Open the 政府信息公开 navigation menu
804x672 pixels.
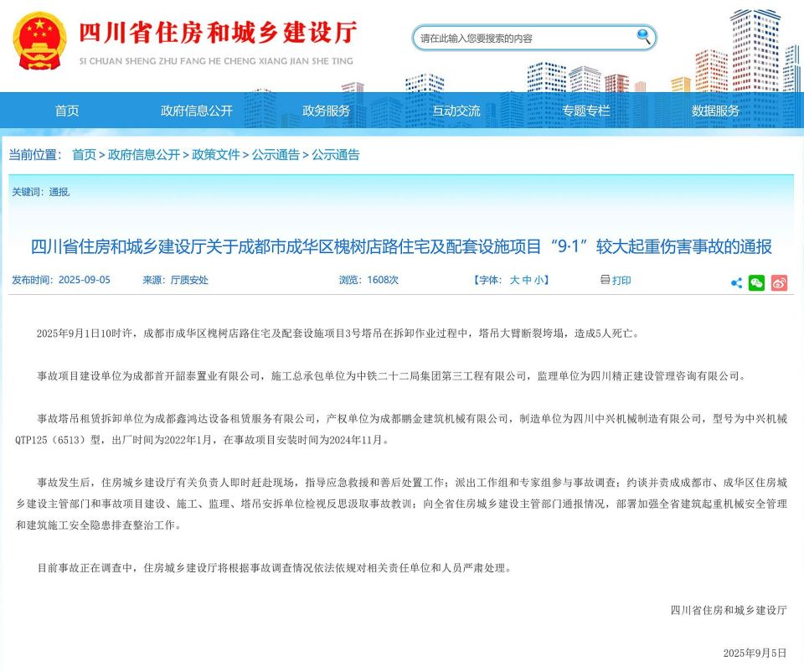[195, 110]
